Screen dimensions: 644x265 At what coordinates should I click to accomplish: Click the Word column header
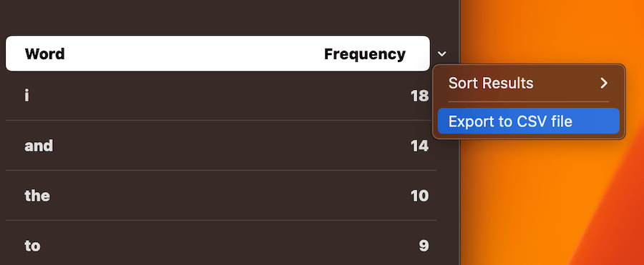click(45, 54)
